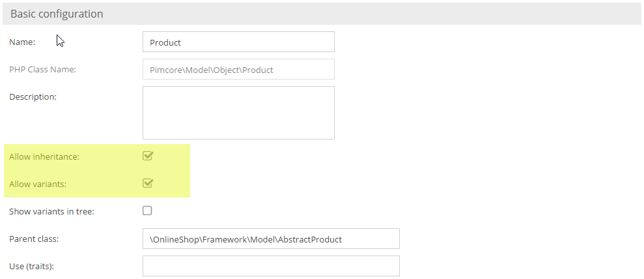
Task: Focus the Description text area
Action: (x=238, y=113)
